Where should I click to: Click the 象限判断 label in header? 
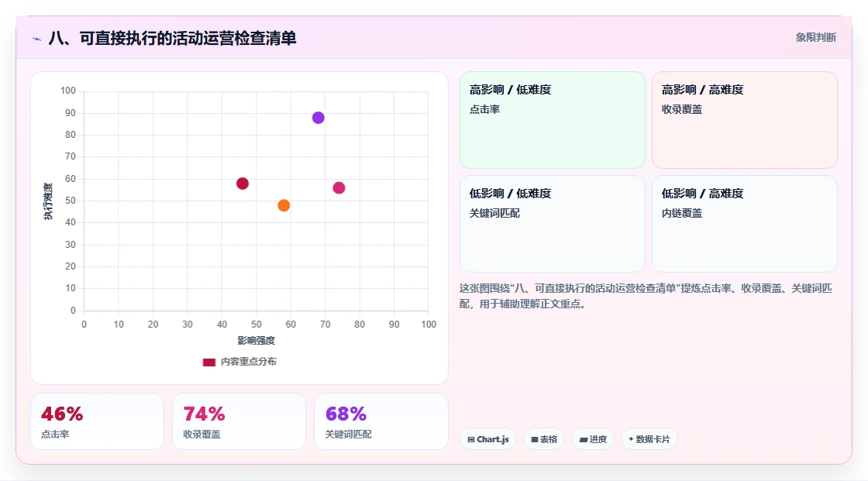(816, 38)
